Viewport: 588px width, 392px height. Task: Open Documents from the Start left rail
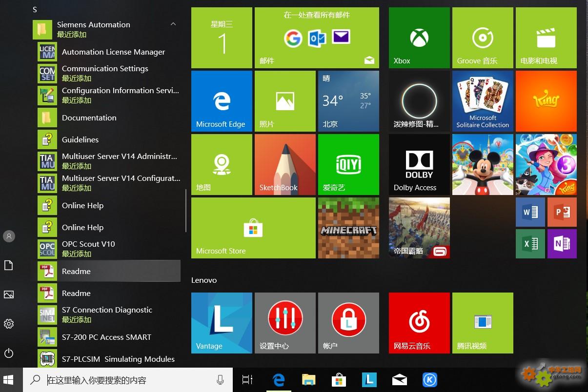tap(9, 265)
